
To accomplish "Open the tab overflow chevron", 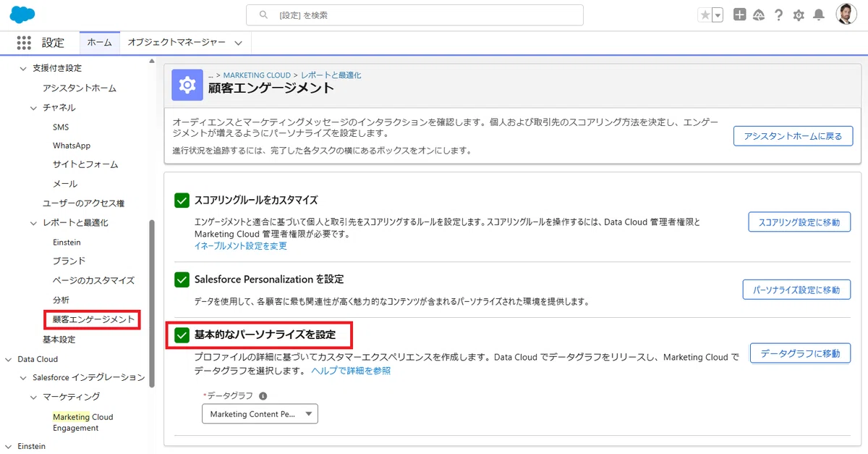I will (239, 43).
